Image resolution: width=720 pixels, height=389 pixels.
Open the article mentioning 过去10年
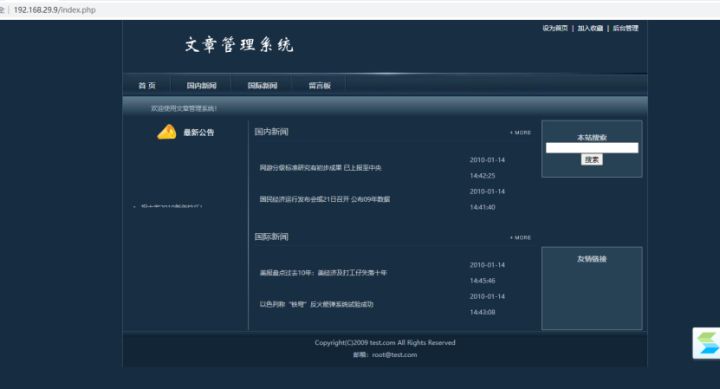pos(323,273)
